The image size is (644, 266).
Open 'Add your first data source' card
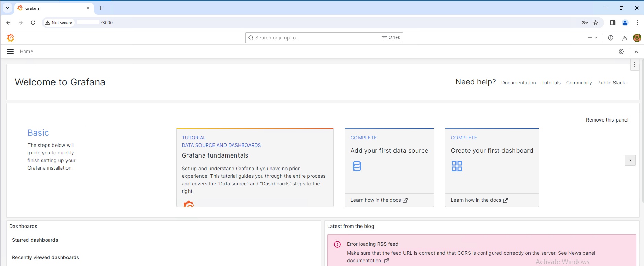point(389,167)
